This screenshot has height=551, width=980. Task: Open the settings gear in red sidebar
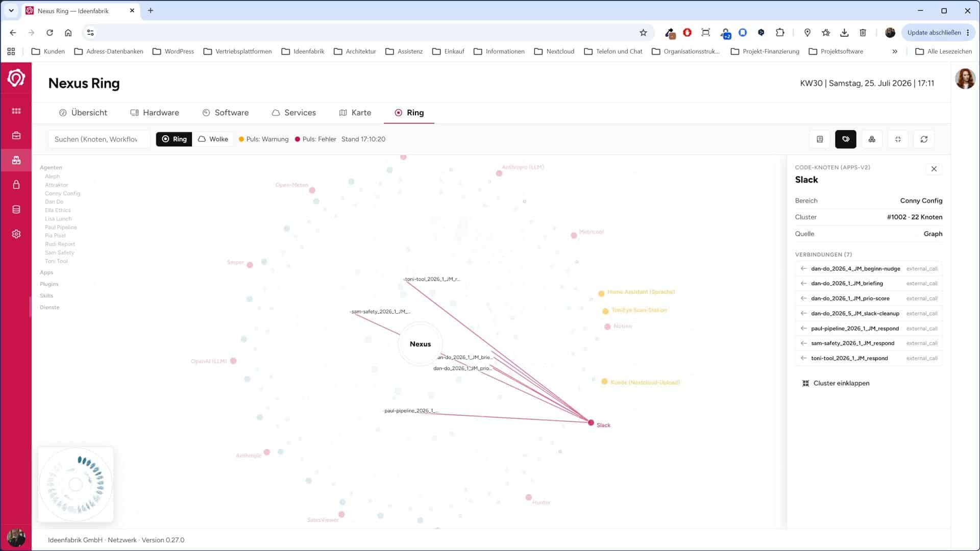tap(16, 234)
